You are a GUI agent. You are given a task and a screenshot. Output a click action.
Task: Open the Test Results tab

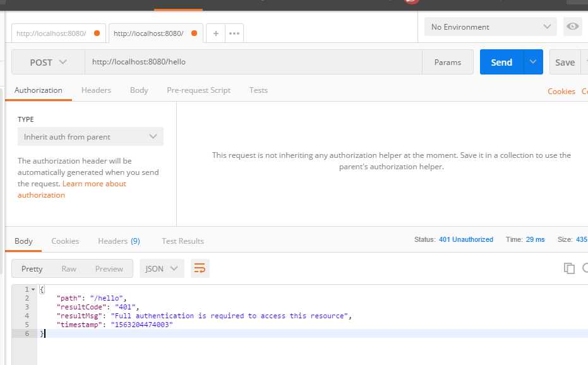pyautogui.click(x=183, y=241)
